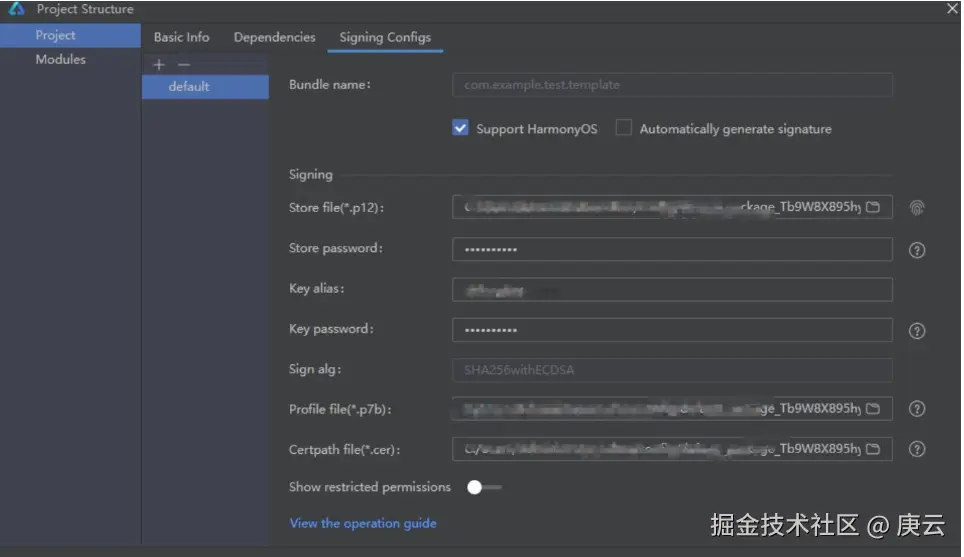Enable Automatically generate signature
The image size is (964, 557).
(623, 128)
